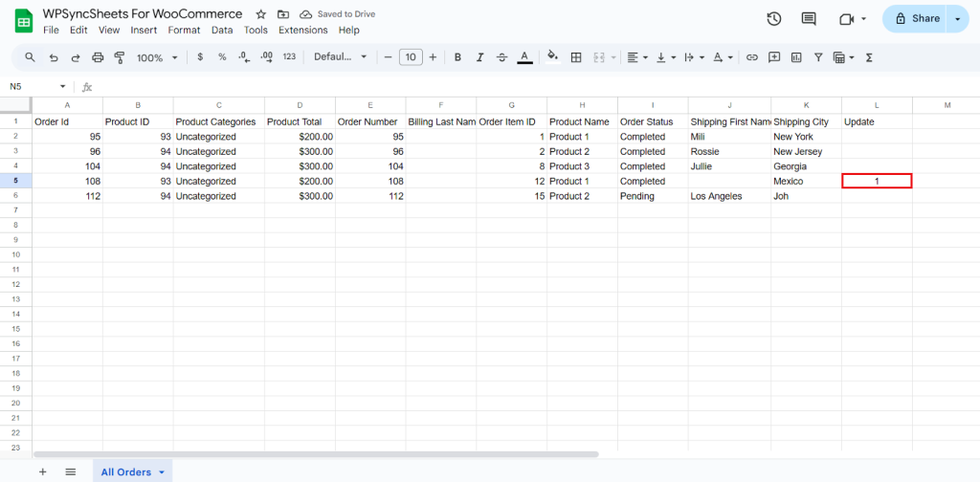Open the Google Sheets home icon
This screenshot has height=482, width=980.
(24, 21)
